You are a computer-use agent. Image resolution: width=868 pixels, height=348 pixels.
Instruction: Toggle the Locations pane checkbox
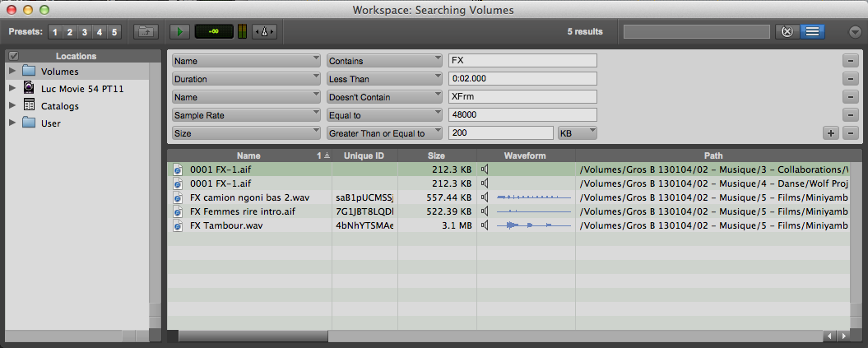(x=14, y=56)
